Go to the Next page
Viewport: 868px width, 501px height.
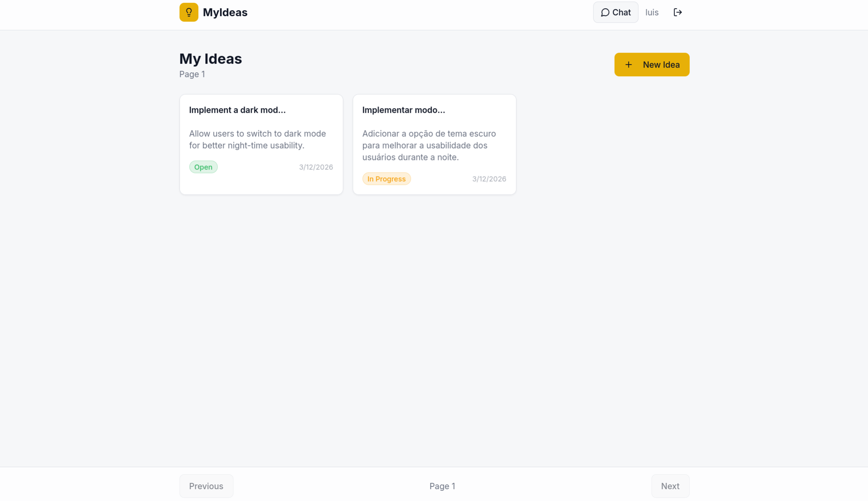click(670, 486)
